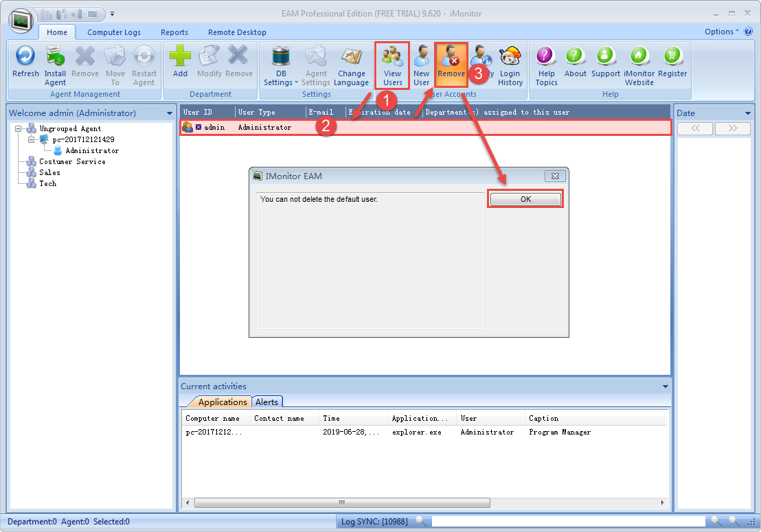Screen dimensions: 761x532
Task: Click the Computer name column header
Action: [x=216, y=419]
